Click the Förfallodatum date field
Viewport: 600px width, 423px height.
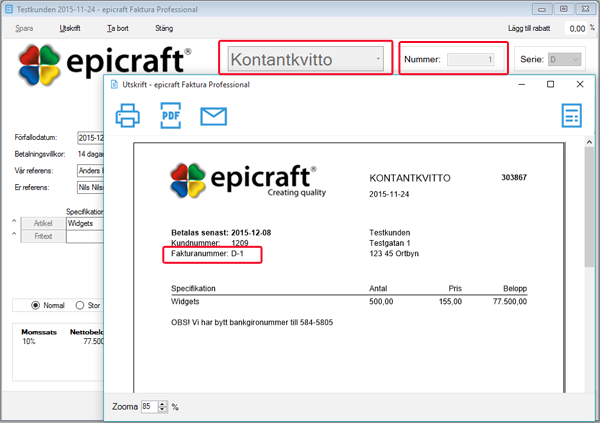[91, 137]
